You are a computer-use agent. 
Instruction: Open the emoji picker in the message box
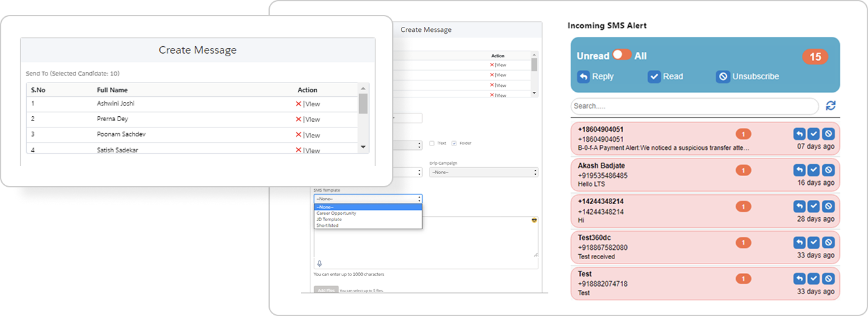point(533,220)
